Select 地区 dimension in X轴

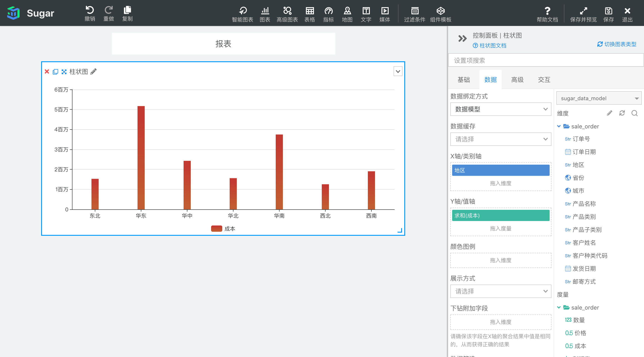tap(500, 171)
